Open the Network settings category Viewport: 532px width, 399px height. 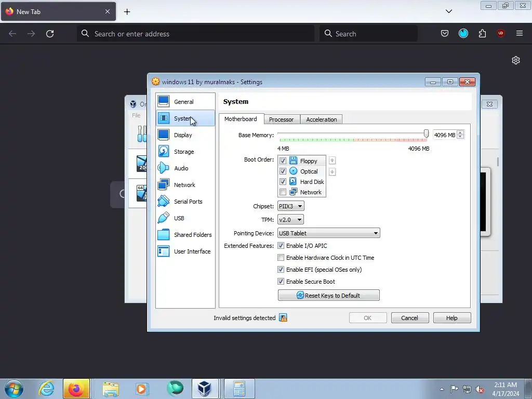pos(185,185)
